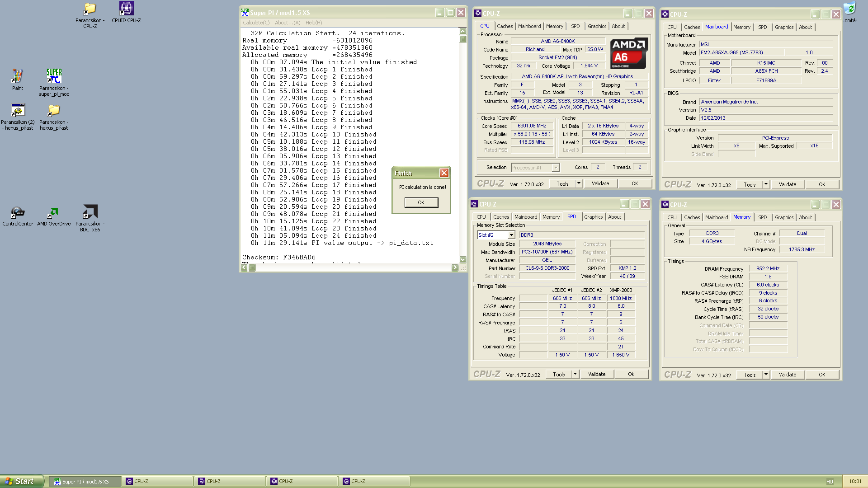
Task: Open the Recycle Bin desktop icon
Action: point(849,12)
